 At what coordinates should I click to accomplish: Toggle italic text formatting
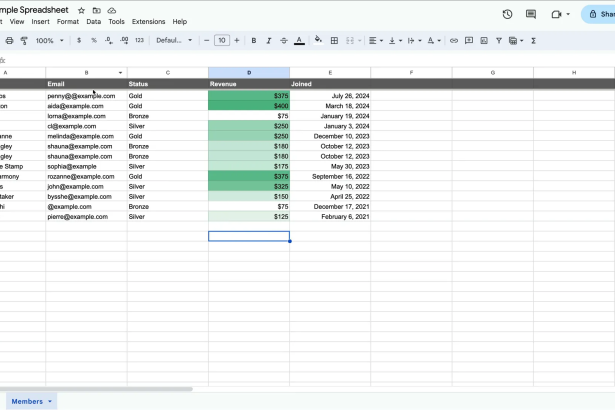coord(268,41)
